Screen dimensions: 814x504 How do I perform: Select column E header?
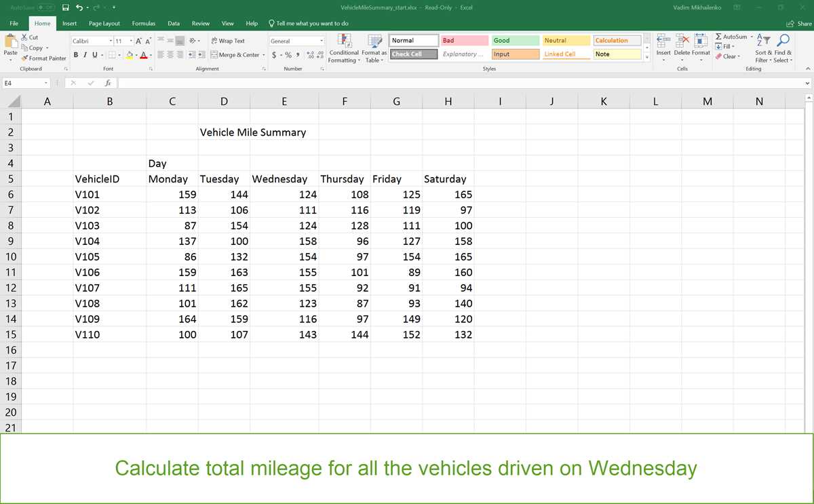[x=284, y=102]
